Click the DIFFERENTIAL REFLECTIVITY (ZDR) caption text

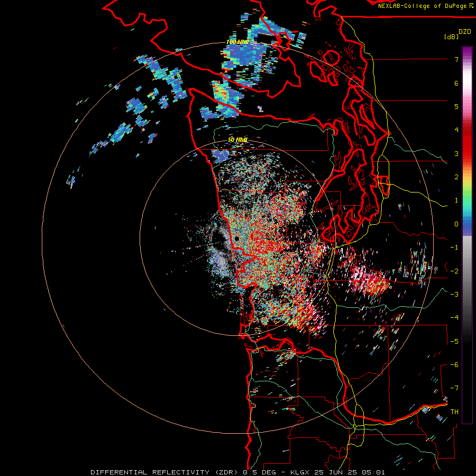[x=165, y=472]
